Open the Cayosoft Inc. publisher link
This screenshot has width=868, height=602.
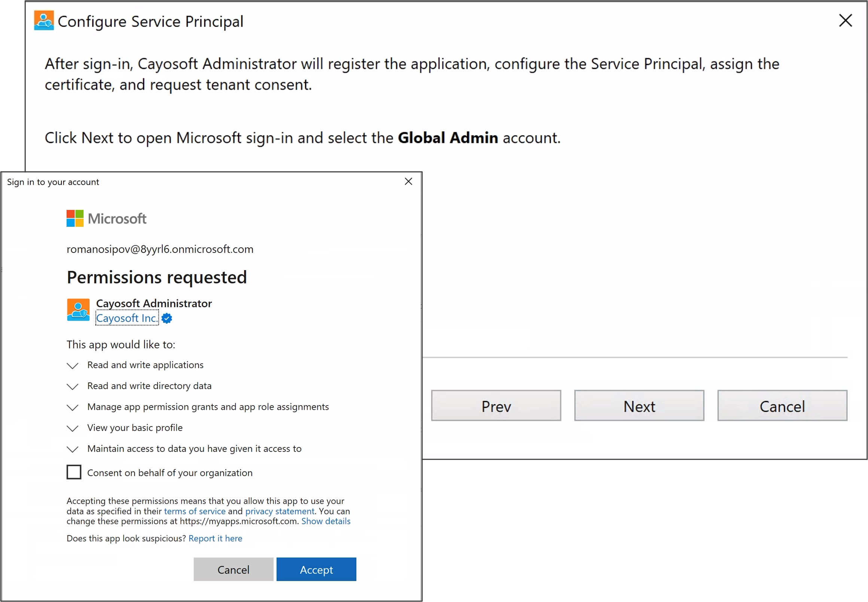click(127, 318)
